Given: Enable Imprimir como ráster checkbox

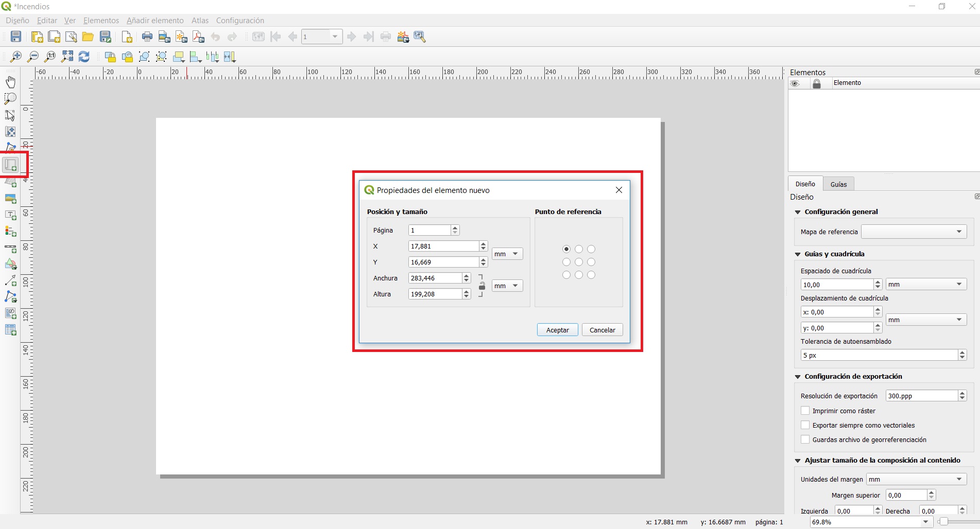Looking at the screenshot, I should point(805,411).
